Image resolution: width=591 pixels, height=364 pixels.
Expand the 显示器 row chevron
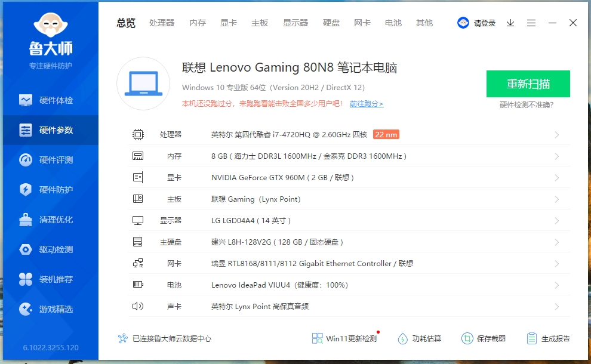pyautogui.click(x=557, y=221)
